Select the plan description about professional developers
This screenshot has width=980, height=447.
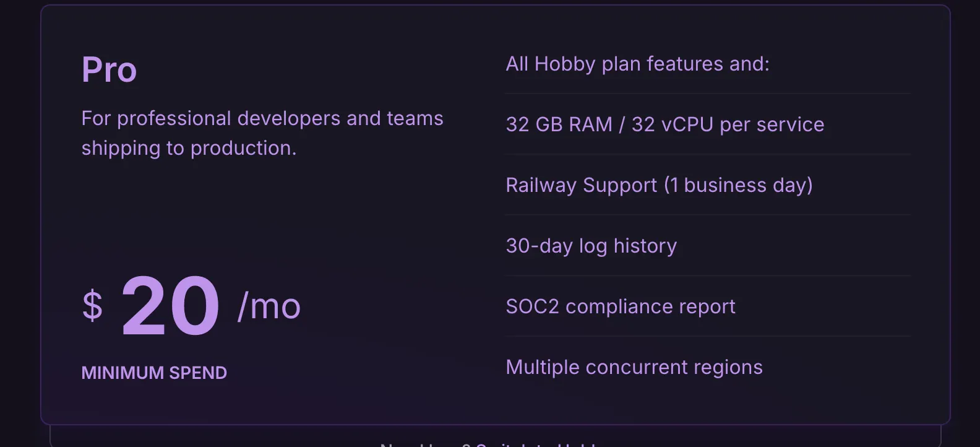(x=262, y=133)
